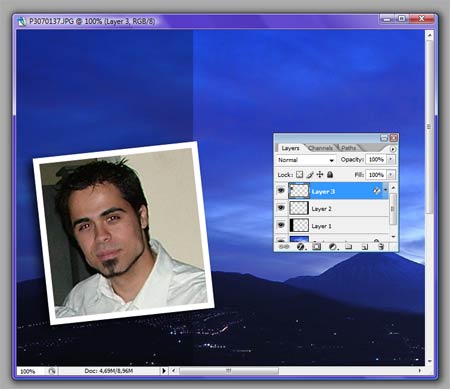Close the Layers palette window

[394, 138]
